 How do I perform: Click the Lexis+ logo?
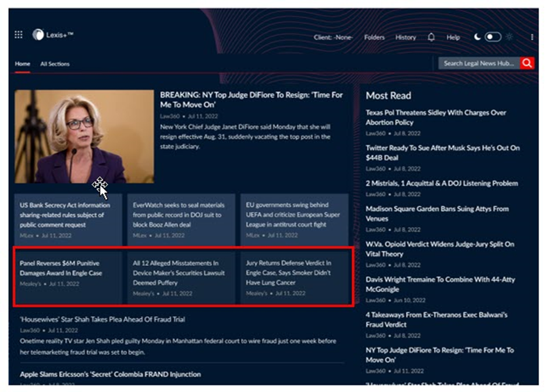(53, 35)
